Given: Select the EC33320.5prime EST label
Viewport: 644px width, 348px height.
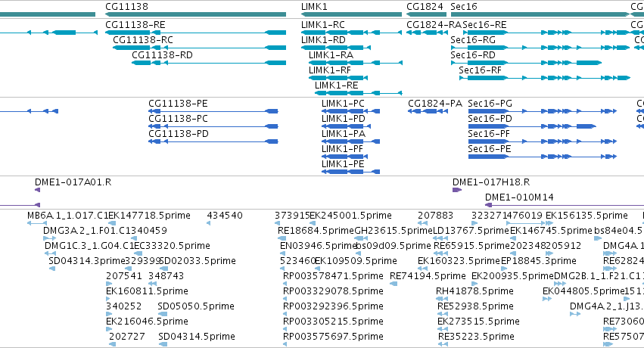Looking at the screenshot, I should tap(173, 246).
